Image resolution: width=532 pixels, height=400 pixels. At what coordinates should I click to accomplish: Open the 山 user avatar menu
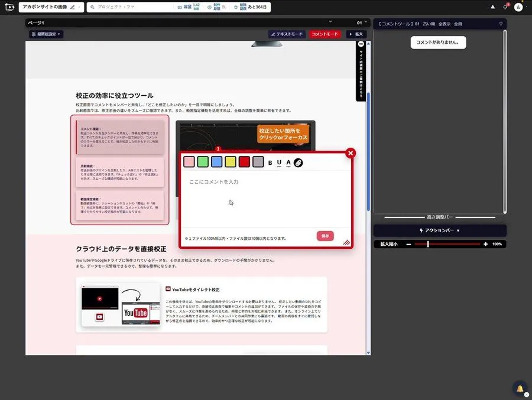518,7
